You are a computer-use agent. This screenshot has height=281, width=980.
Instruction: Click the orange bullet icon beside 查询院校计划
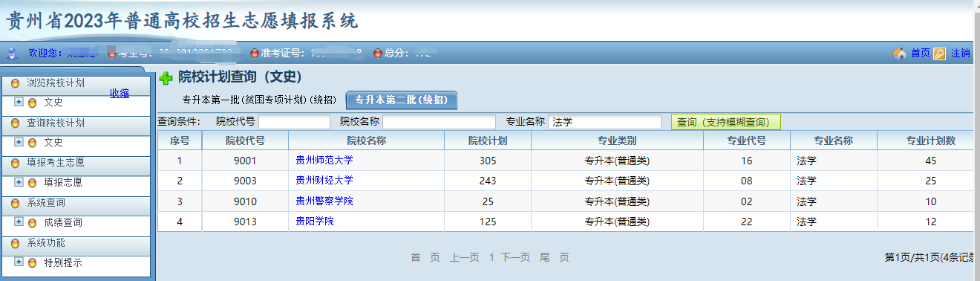pyautogui.click(x=15, y=123)
